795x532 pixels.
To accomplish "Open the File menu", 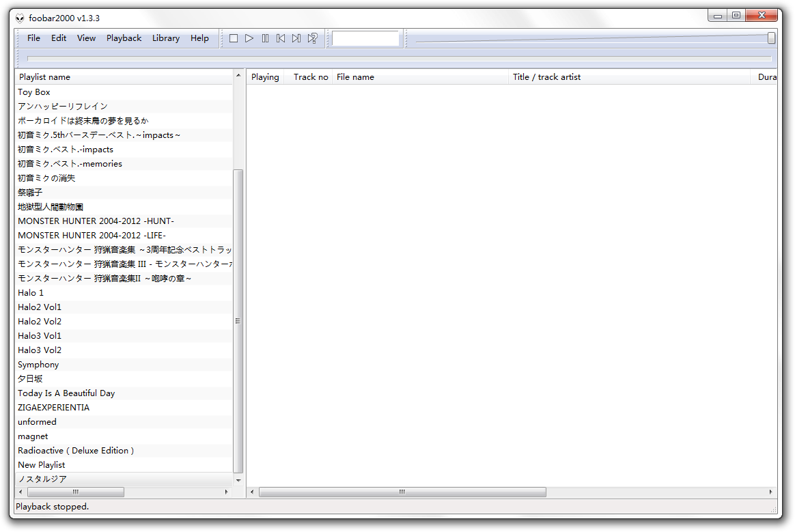I will (x=33, y=38).
